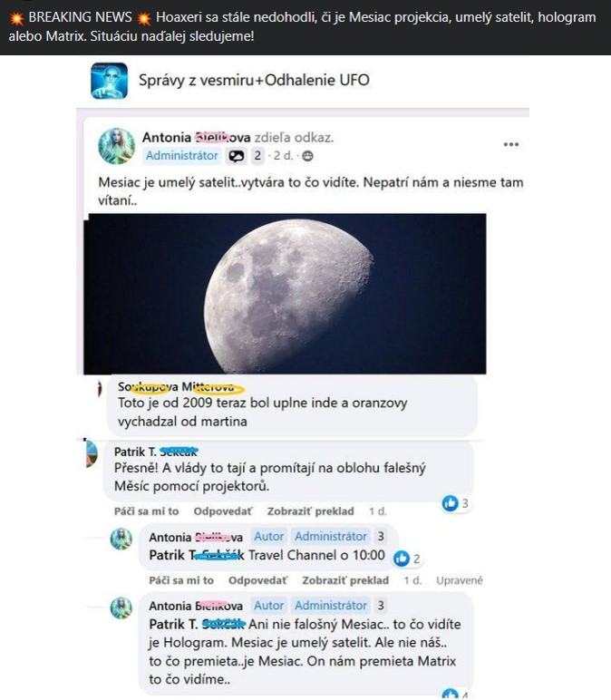
Task: Open the post options three-dots menu
Action: pos(511,144)
